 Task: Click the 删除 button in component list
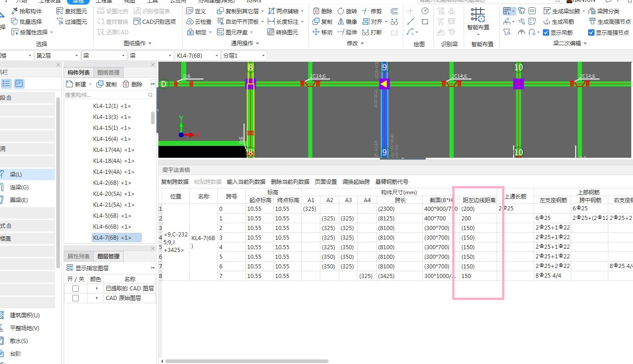click(x=132, y=84)
